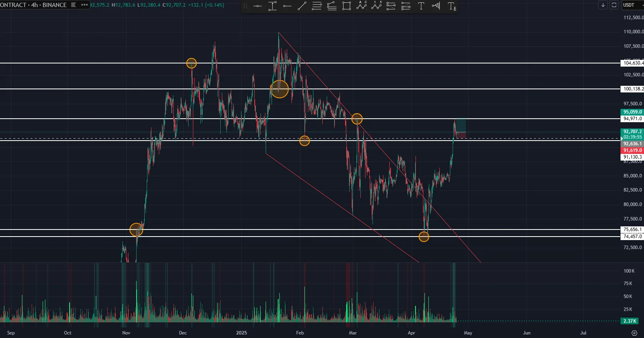
Task: Select the ABCD Pattern tool
Action: 362,6
